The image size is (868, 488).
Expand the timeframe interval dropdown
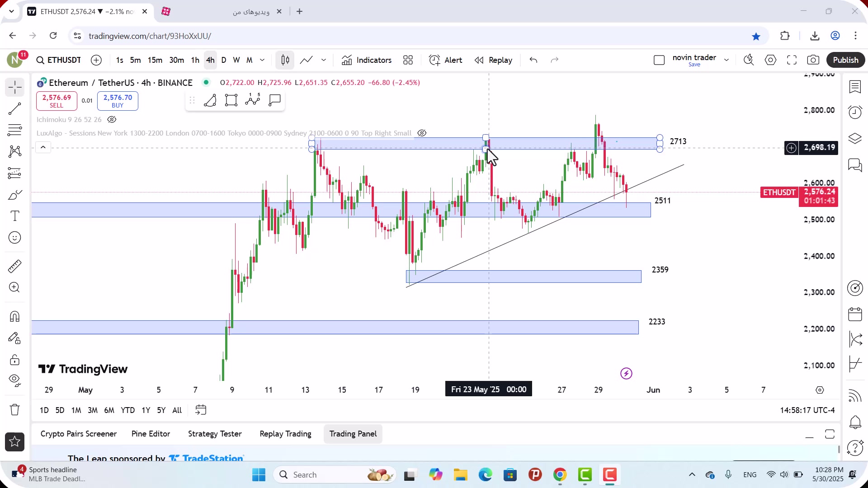click(262, 60)
